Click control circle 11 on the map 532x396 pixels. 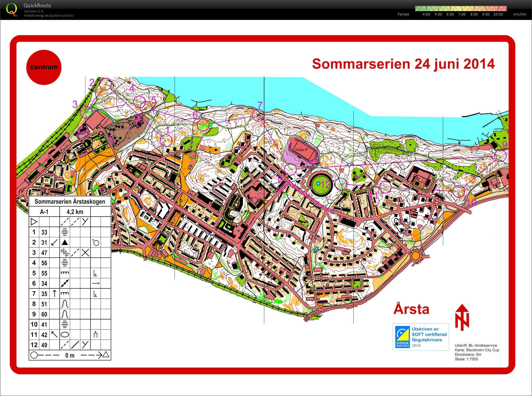coord(385,187)
